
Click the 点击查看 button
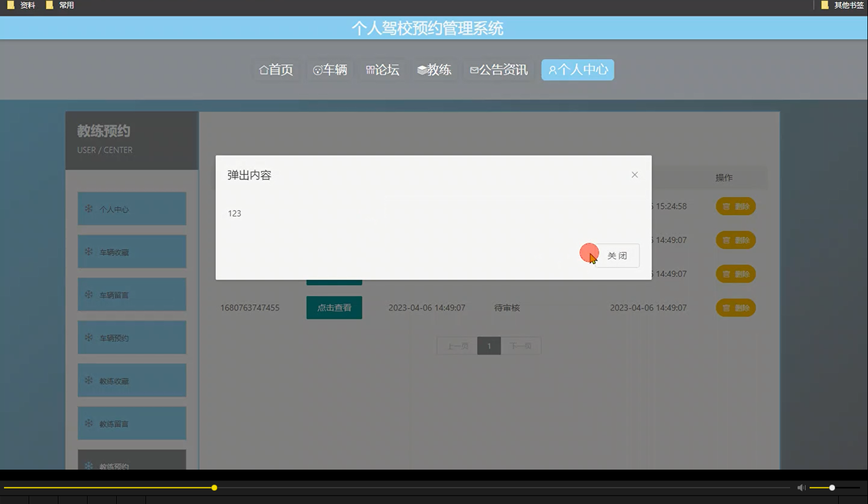coord(334,308)
